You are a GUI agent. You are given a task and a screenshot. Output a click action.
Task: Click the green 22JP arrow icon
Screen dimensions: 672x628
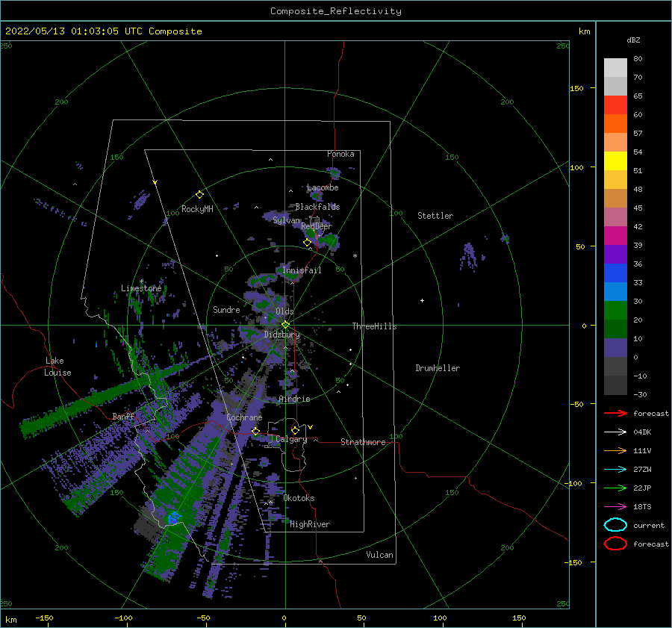click(615, 488)
